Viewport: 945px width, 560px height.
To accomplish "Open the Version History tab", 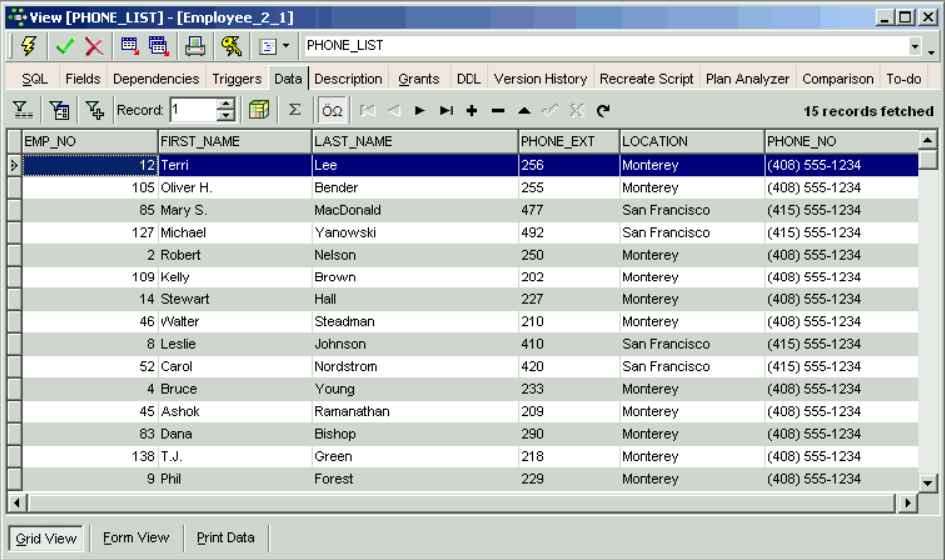I will pyautogui.click(x=540, y=79).
